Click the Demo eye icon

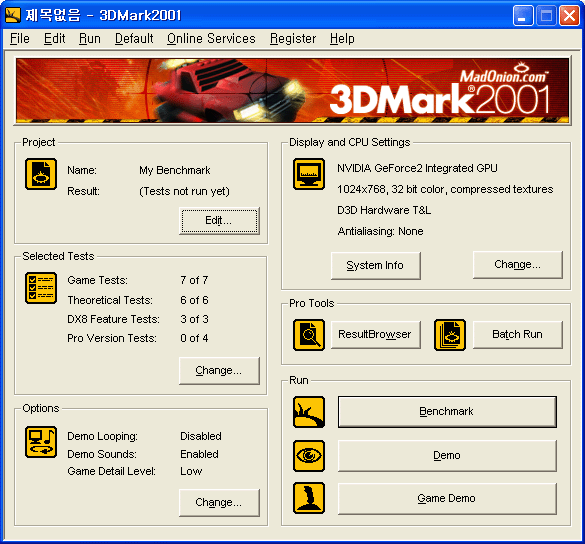point(309,456)
